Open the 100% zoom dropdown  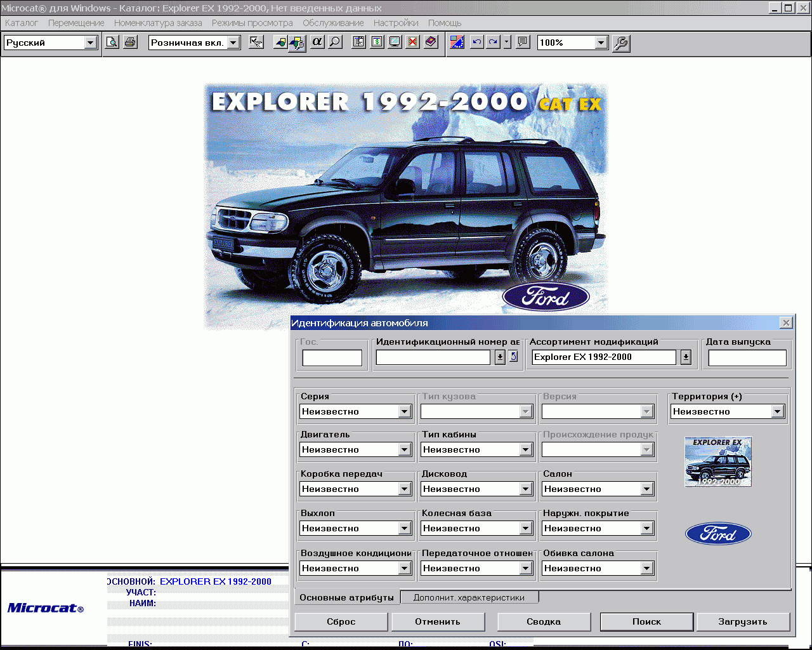[601, 43]
